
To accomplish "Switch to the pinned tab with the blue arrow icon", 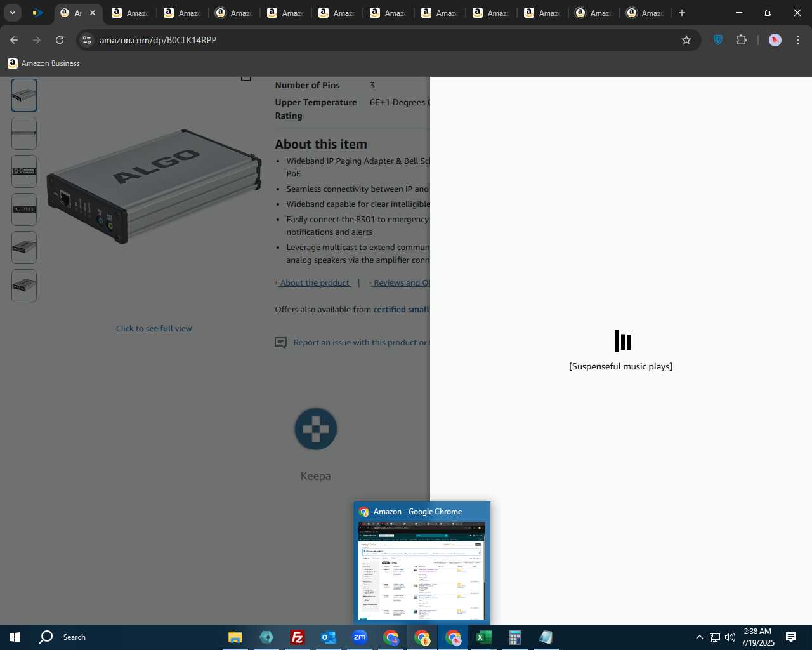I will 38,13.
